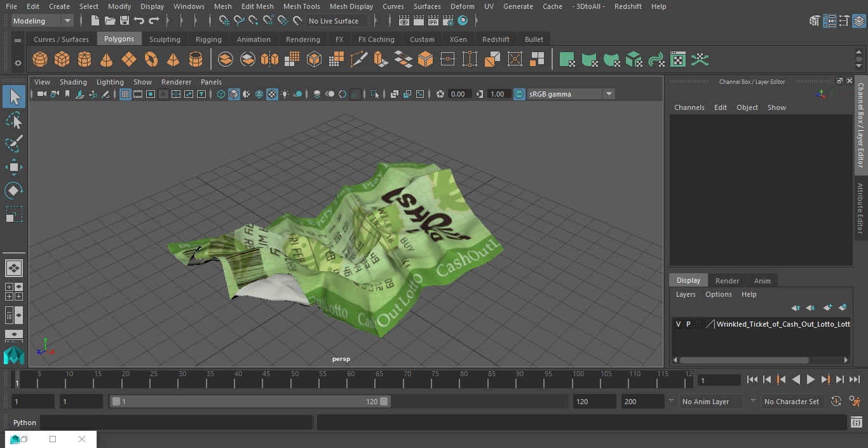Select the Move tool in toolbox

13,167
